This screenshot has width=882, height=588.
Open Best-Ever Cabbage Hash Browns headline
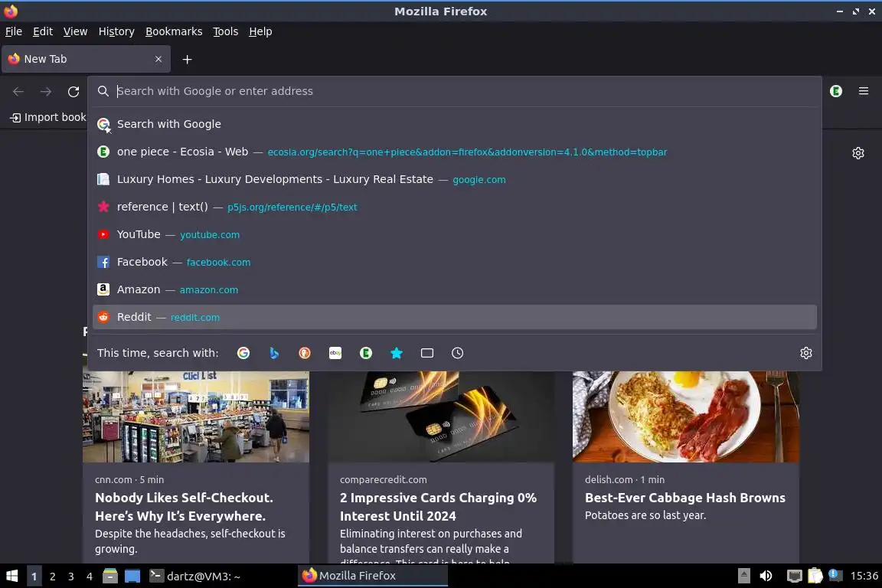[x=685, y=498]
